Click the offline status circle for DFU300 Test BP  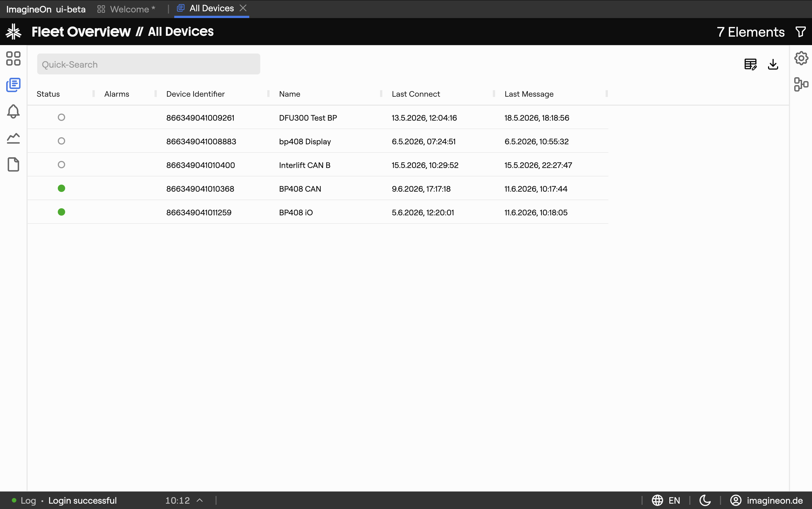coord(61,117)
